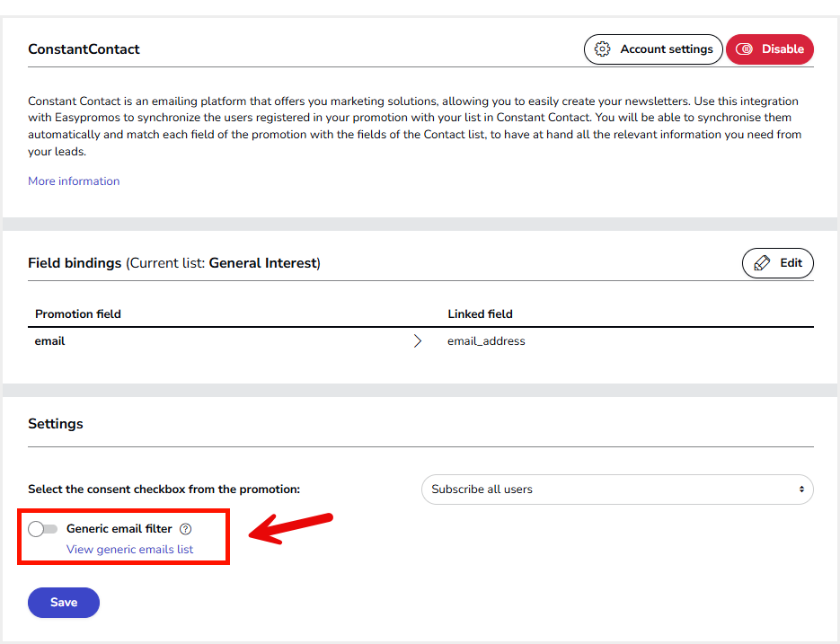The height and width of the screenshot is (644, 840).
Task: Click the chevron arrow next to email
Action: pyautogui.click(x=418, y=340)
